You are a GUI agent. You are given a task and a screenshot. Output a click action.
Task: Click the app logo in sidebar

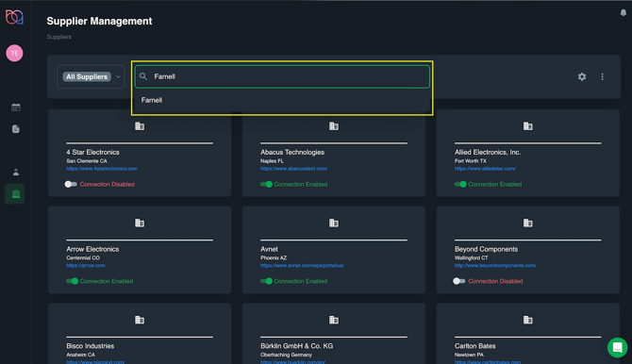pos(14,17)
